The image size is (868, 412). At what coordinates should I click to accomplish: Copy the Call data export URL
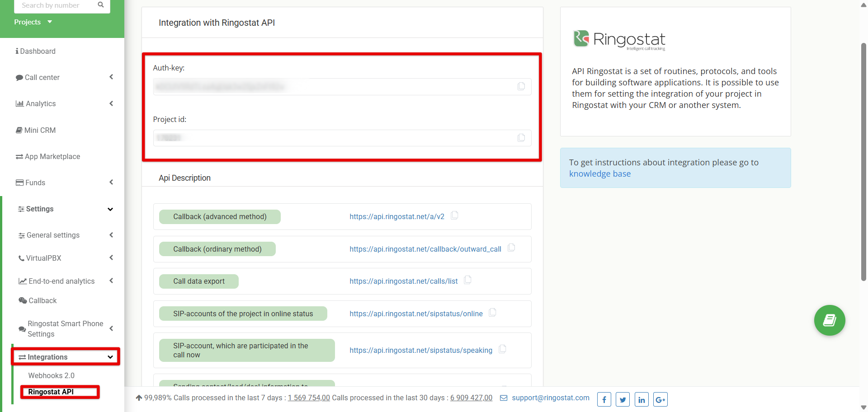tap(468, 280)
